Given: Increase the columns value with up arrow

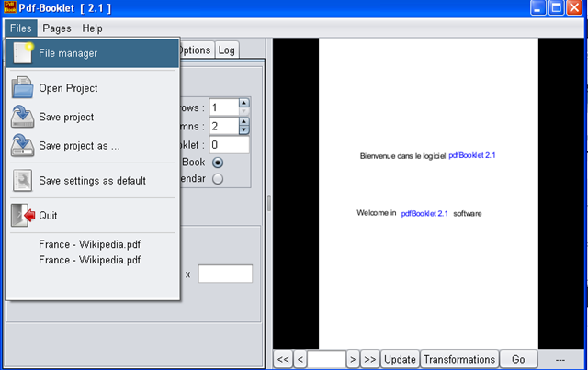Looking at the screenshot, I should 243,121.
